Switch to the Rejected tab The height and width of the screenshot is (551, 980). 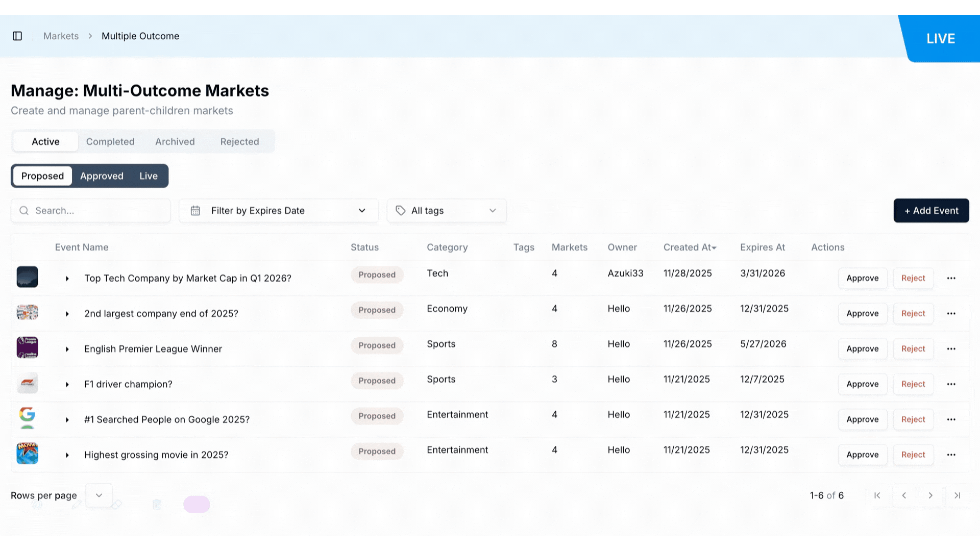239,142
